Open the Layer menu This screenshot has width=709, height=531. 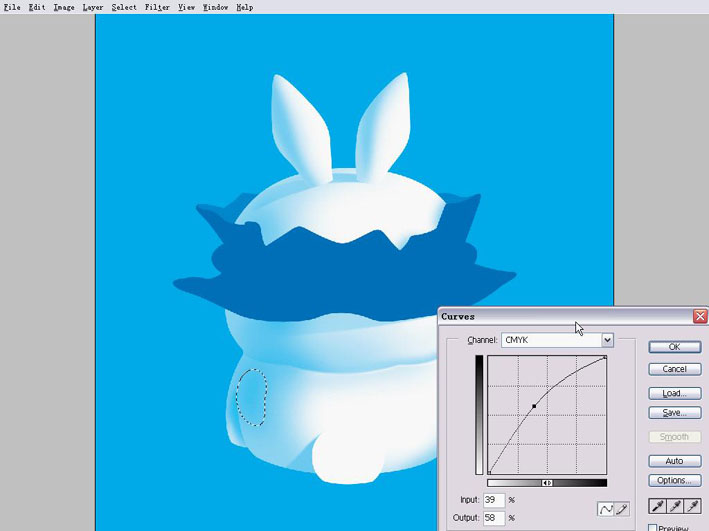93,7
